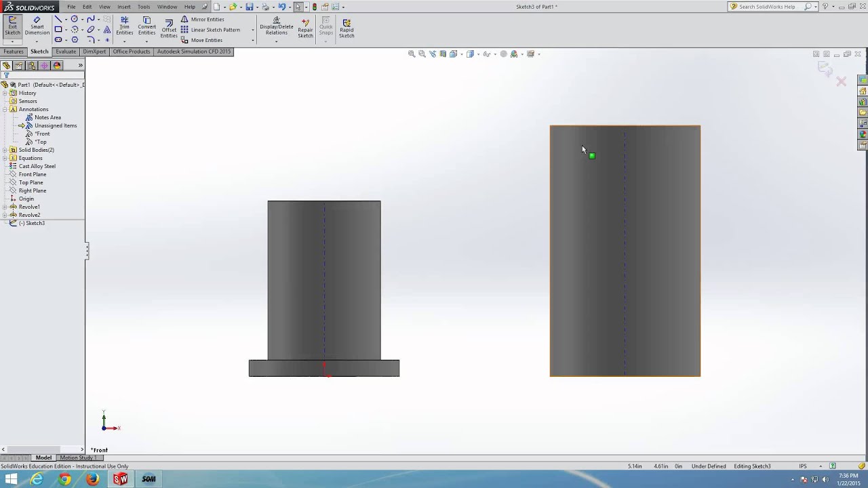Open Convert Entities dropdown arrow
868x488 pixels.
coord(147,41)
